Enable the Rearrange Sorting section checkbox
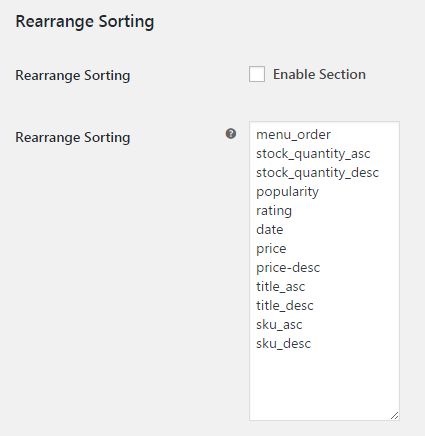425x436 pixels. (257, 74)
